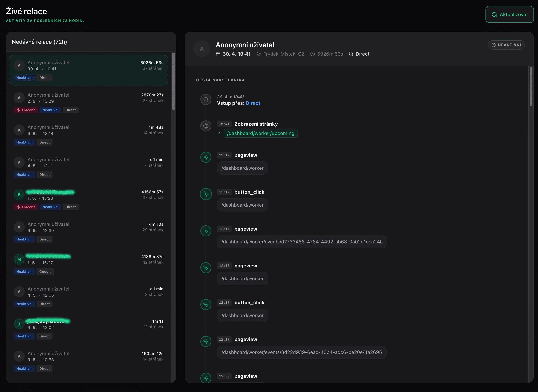Viewport: 538px width, 392px height.
Task: Click the events/8d22d939-6eac-40b4 path chip
Action: [x=302, y=352]
